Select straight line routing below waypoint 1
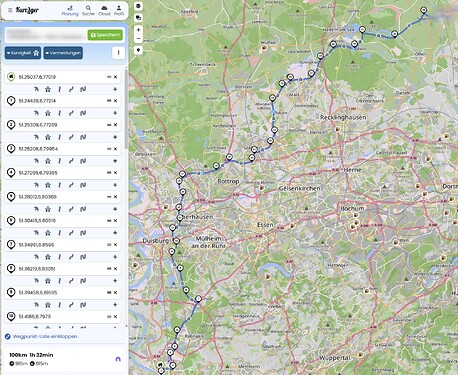 [x=59, y=113]
